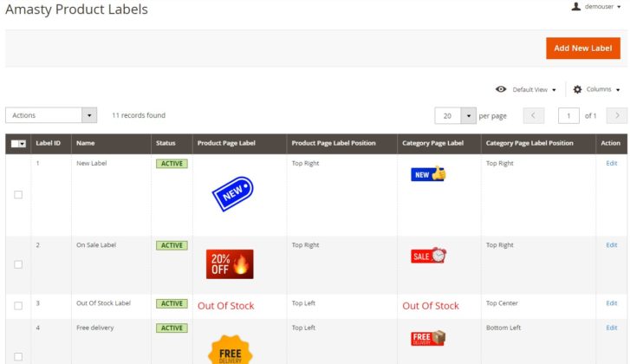Expand the per page count dropdown
Viewport: 630px width, 364px height.
469,115
